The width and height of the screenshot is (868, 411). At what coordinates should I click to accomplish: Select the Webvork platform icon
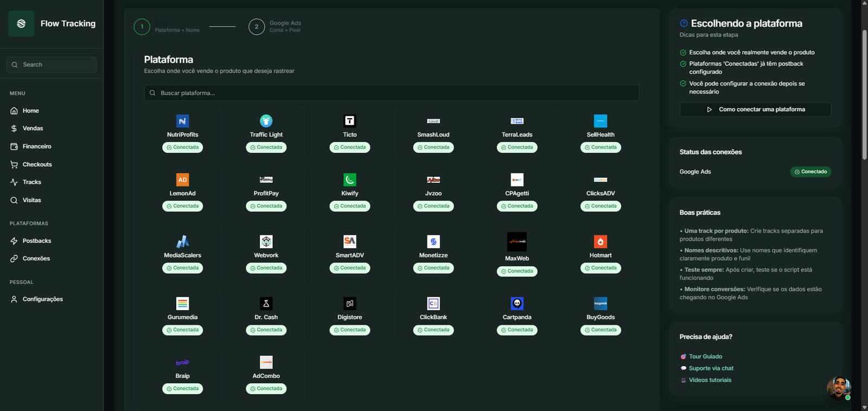coord(266,241)
